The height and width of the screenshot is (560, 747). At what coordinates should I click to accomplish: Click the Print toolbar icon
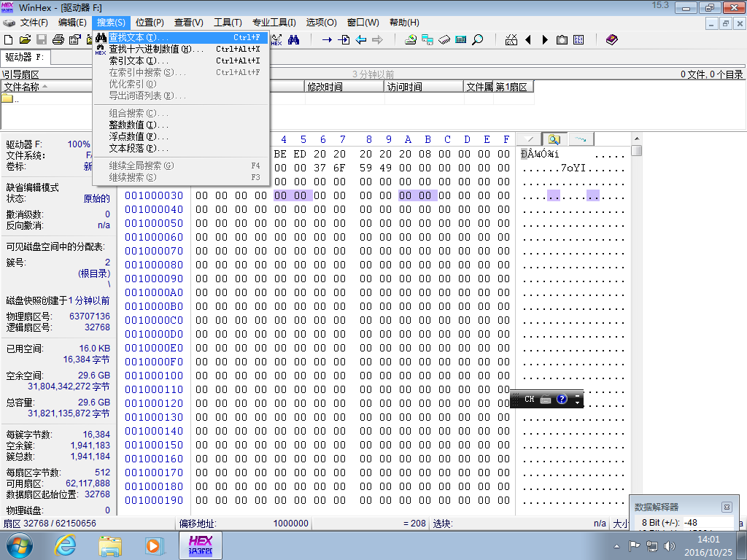pos(58,39)
